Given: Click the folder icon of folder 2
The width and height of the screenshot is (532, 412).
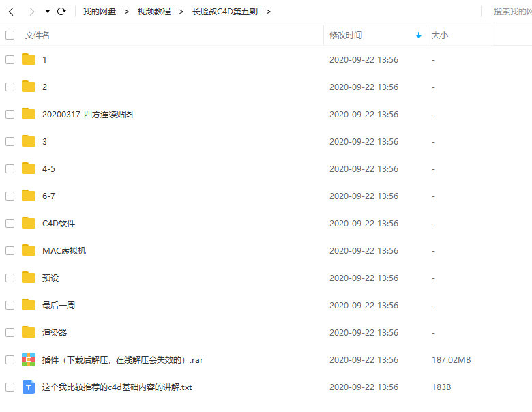Looking at the screenshot, I should (x=29, y=86).
